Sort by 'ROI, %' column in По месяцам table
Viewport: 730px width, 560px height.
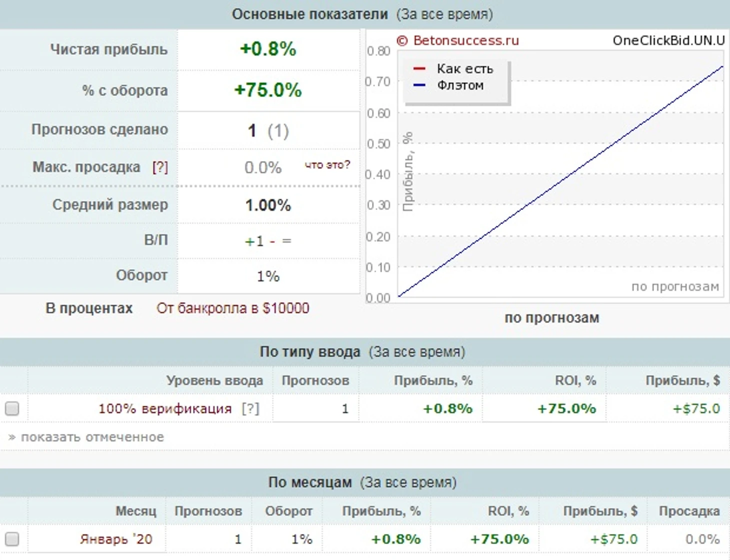tap(508, 511)
